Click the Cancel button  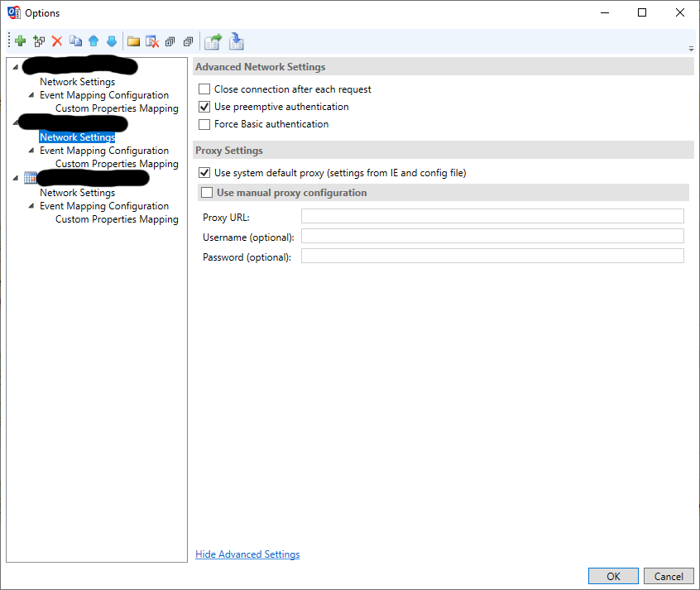pos(669,576)
